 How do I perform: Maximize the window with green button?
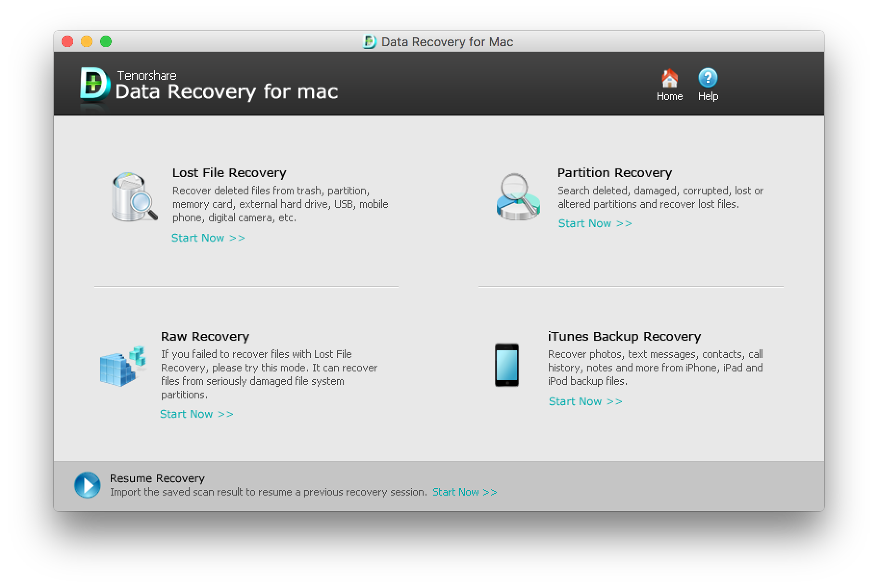tap(106, 42)
